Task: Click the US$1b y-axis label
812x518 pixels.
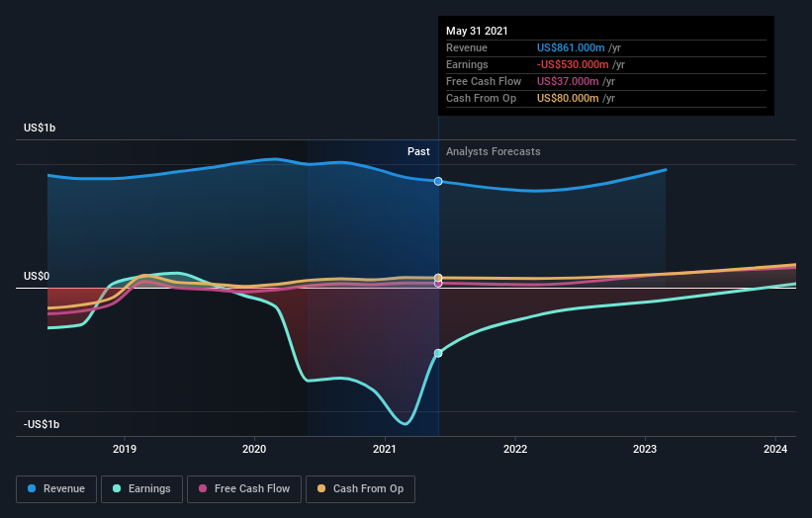Action: (x=40, y=128)
